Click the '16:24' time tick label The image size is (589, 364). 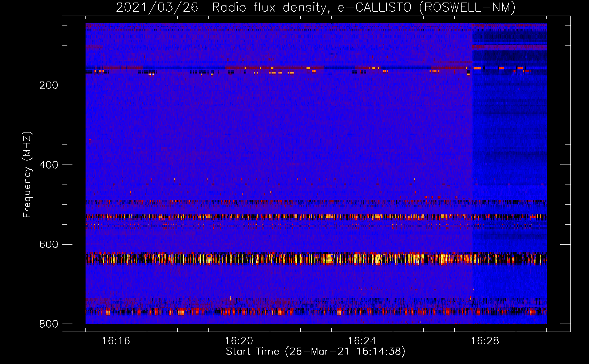coord(362,341)
